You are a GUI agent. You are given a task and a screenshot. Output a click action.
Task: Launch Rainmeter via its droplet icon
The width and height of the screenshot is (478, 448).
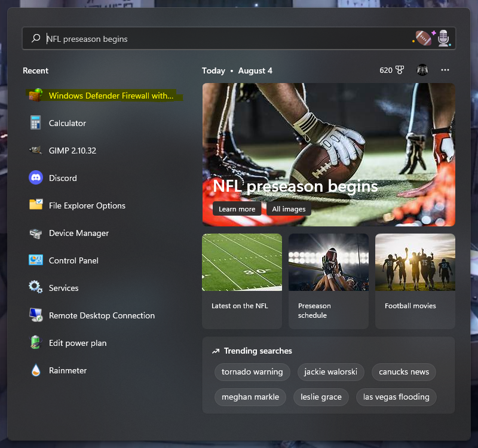(36, 370)
